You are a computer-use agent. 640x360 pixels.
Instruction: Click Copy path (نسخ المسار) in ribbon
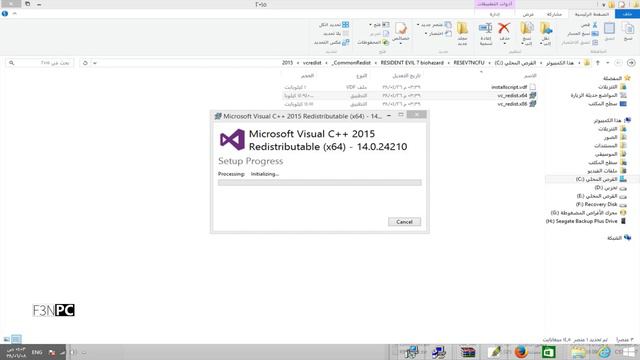pos(583,33)
